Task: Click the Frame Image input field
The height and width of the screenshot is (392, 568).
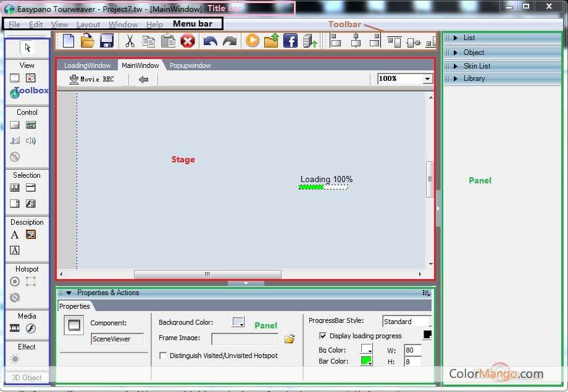Action: 244,338
